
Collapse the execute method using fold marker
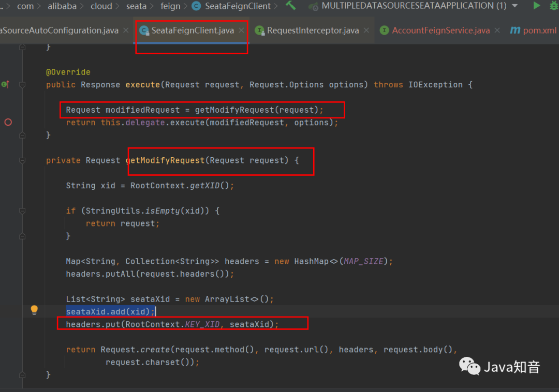coord(22,85)
